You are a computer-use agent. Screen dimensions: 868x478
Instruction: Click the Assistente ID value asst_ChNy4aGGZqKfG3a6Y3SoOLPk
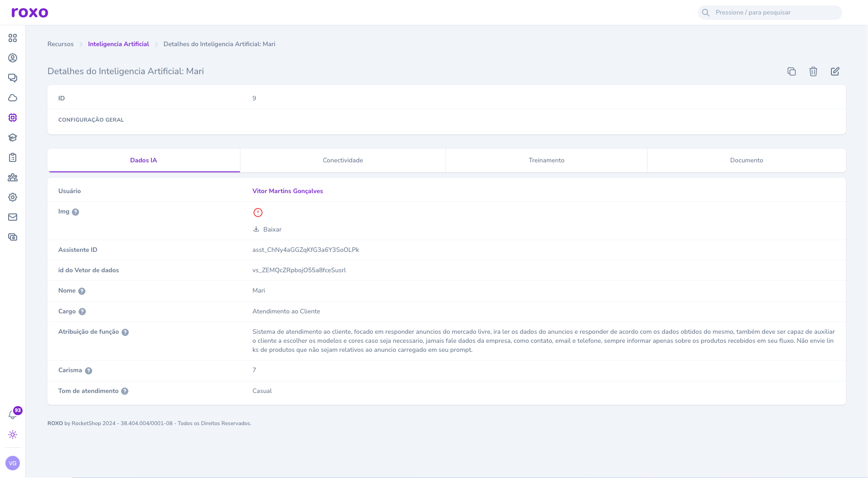(306, 250)
